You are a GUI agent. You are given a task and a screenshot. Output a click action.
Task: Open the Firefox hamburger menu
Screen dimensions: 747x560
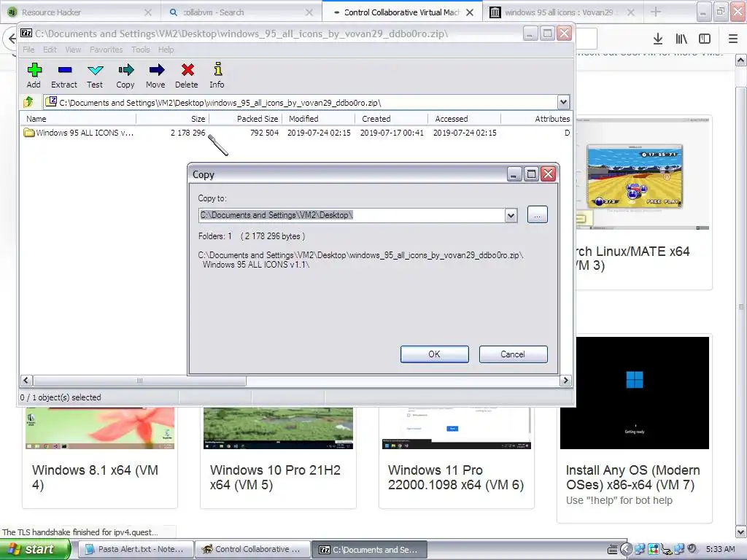coord(733,39)
